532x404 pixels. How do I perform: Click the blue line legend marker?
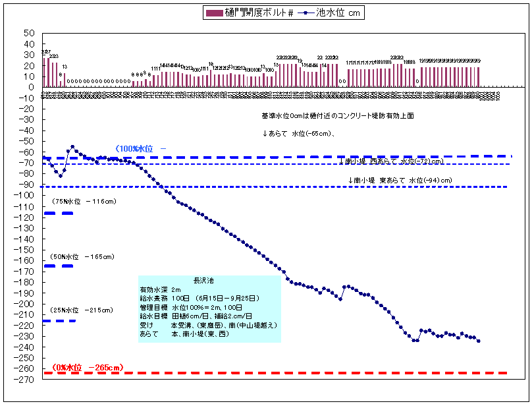pyautogui.click(x=307, y=13)
